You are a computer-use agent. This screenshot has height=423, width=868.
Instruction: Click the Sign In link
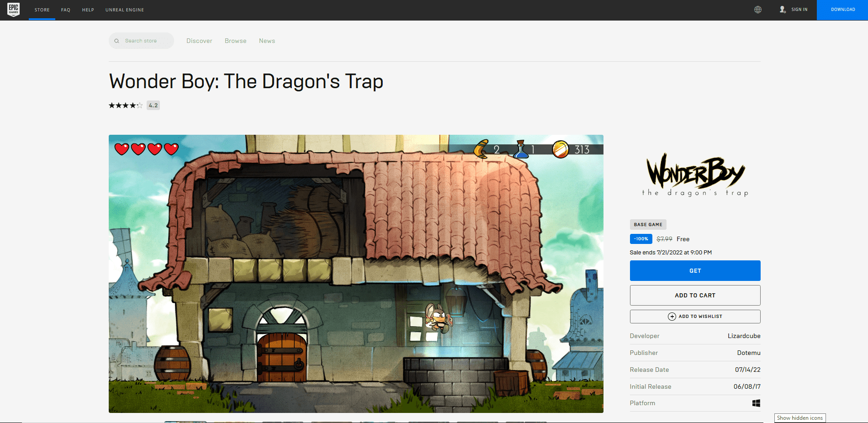click(x=799, y=10)
